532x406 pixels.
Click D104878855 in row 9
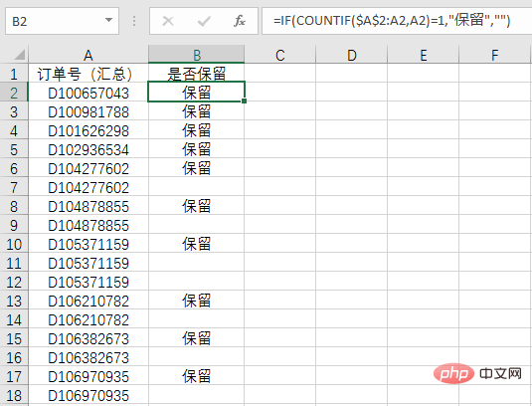[89, 225]
